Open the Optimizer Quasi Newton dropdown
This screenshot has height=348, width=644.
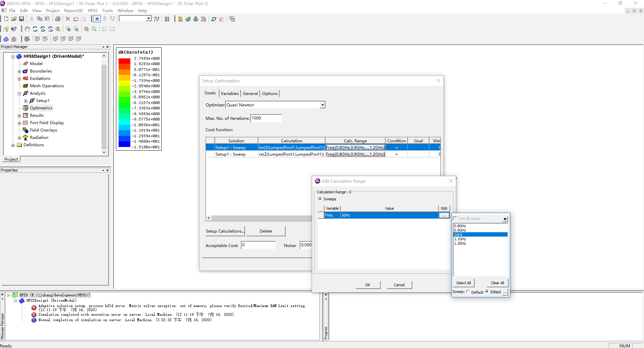(322, 105)
